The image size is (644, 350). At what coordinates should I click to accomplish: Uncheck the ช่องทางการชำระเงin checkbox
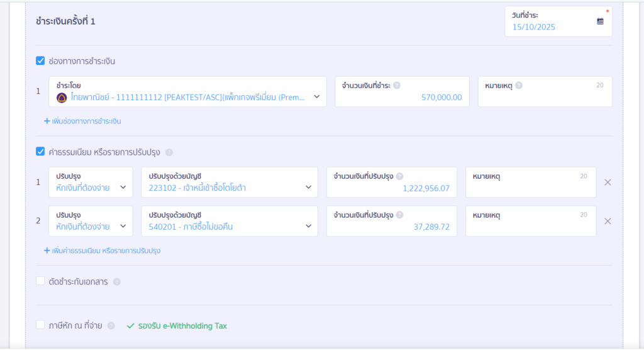tap(40, 61)
